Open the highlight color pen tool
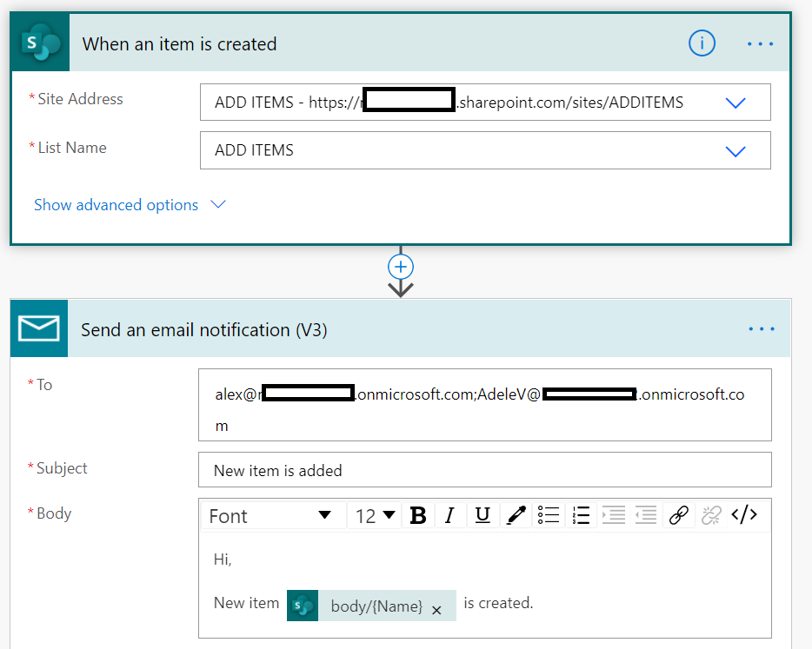This screenshot has height=649, width=812. pyautogui.click(x=516, y=515)
